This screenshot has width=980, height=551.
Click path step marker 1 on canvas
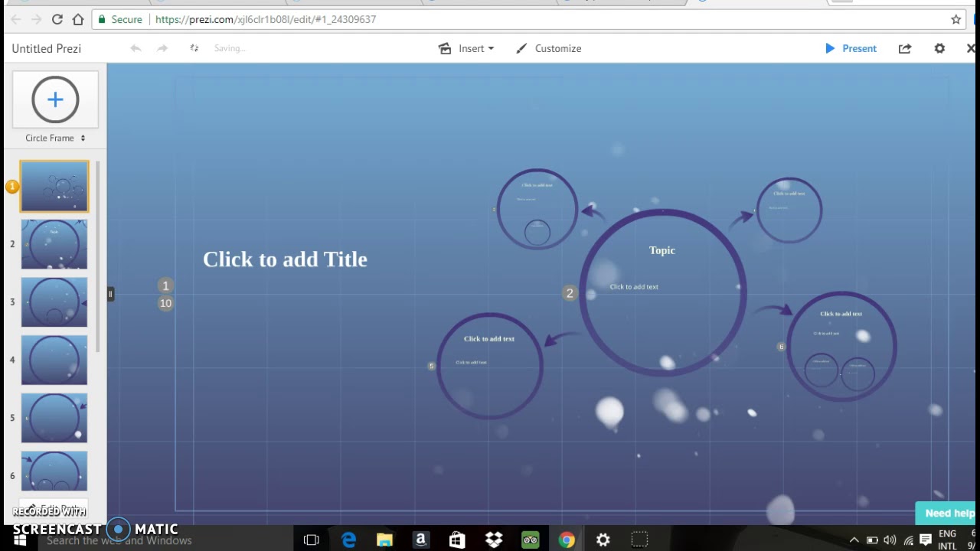(165, 285)
